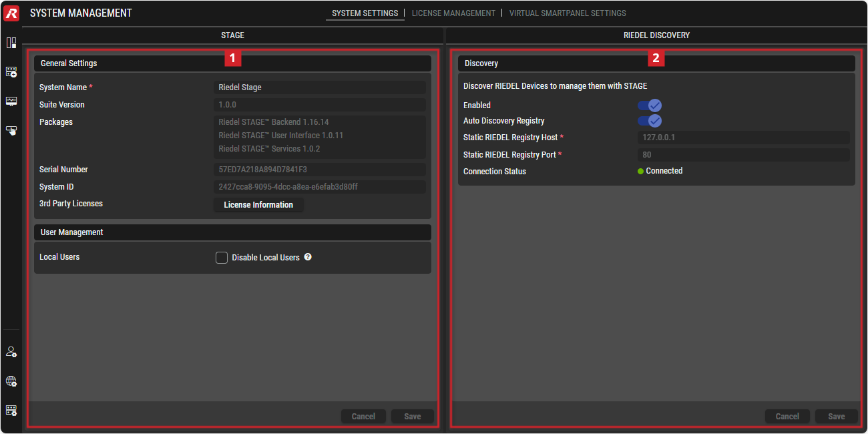
Task: Open the add-device rack icon in sidebar
Action: point(11,71)
